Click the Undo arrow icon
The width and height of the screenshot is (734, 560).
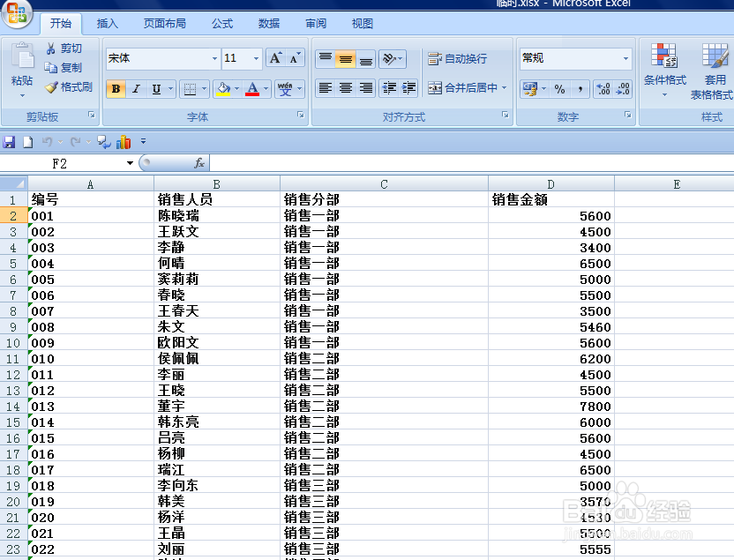(48, 141)
